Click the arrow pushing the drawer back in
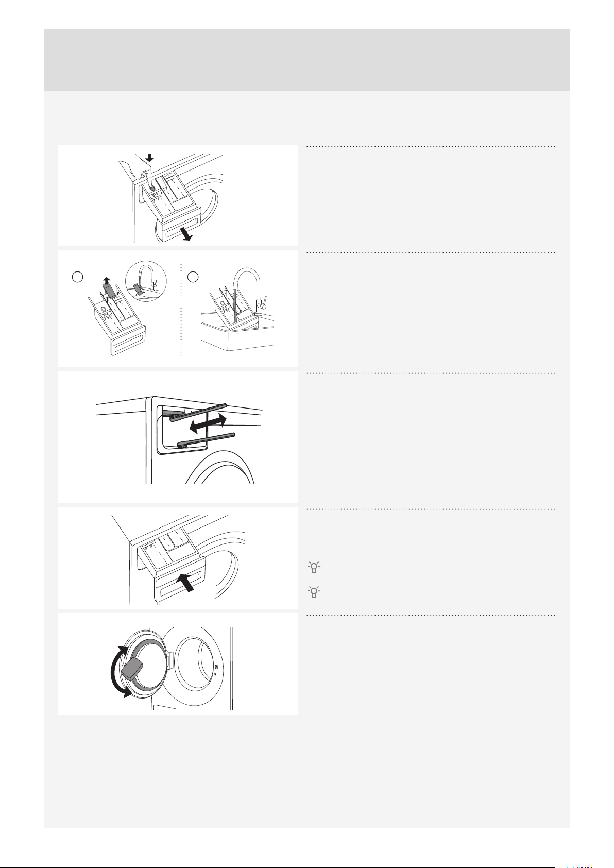Image resolution: width=614 pixels, height=868 pixels. pos(187,583)
